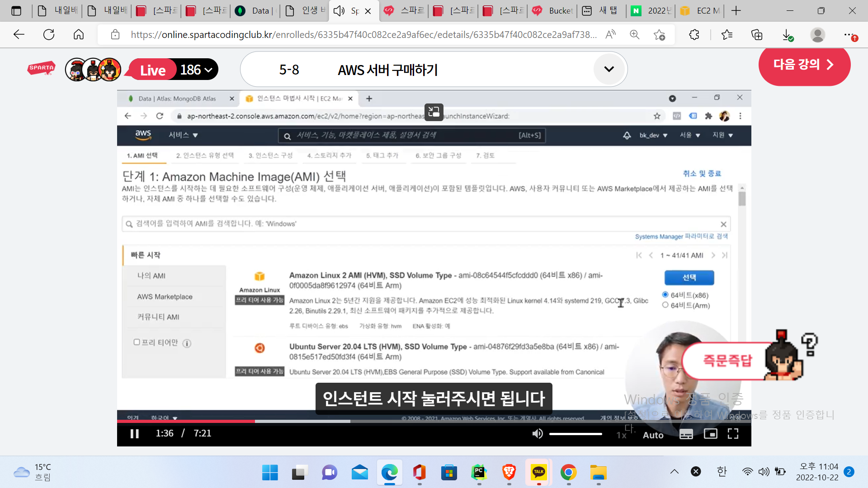
Task: Select the 64비트(Arm) radio option
Action: pyautogui.click(x=665, y=305)
